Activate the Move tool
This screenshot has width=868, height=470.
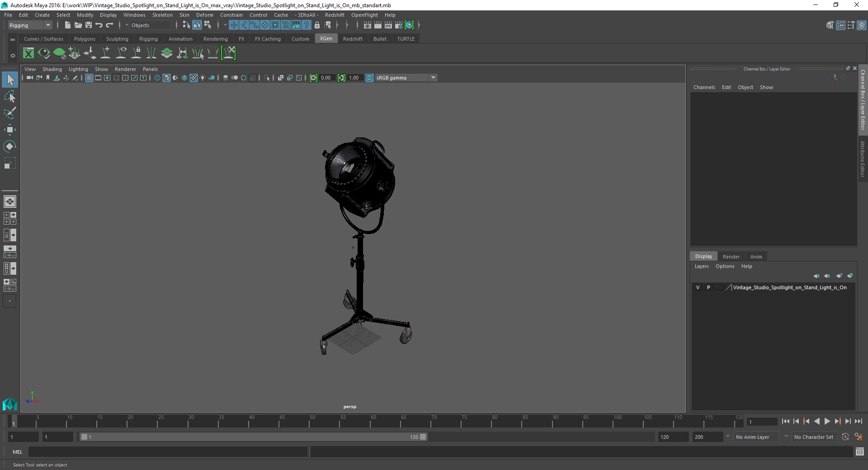(10, 130)
